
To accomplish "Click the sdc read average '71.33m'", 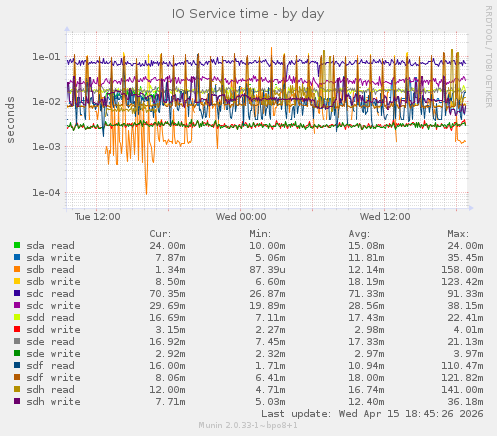I will (366, 294).
